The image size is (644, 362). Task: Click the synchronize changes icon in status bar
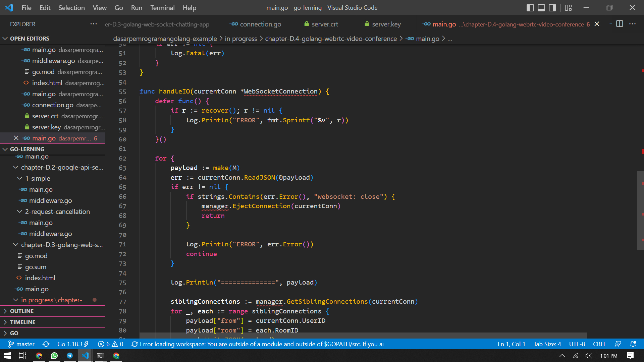click(x=46, y=344)
